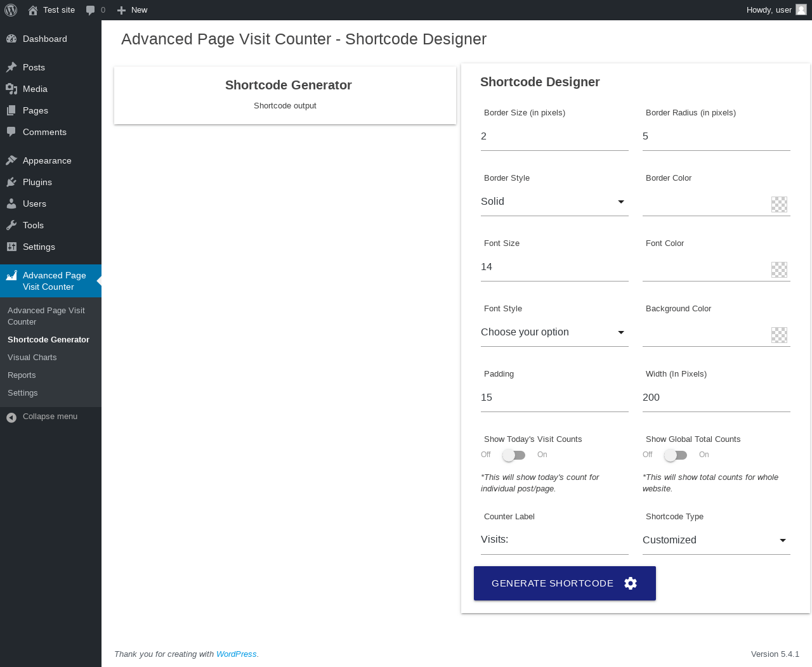Screen dimensions: 812x667
Task: Click the Tools wrench icon
Action: point(11,225)
